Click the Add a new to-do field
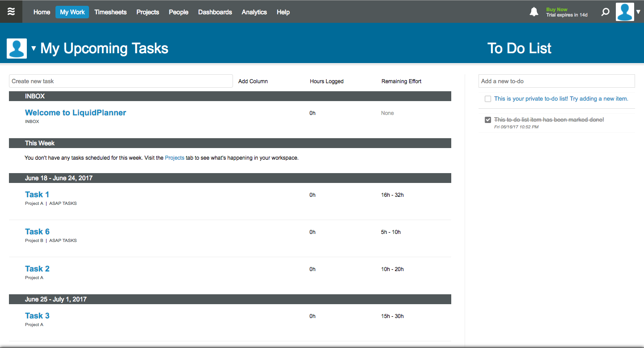 [557, 81]
